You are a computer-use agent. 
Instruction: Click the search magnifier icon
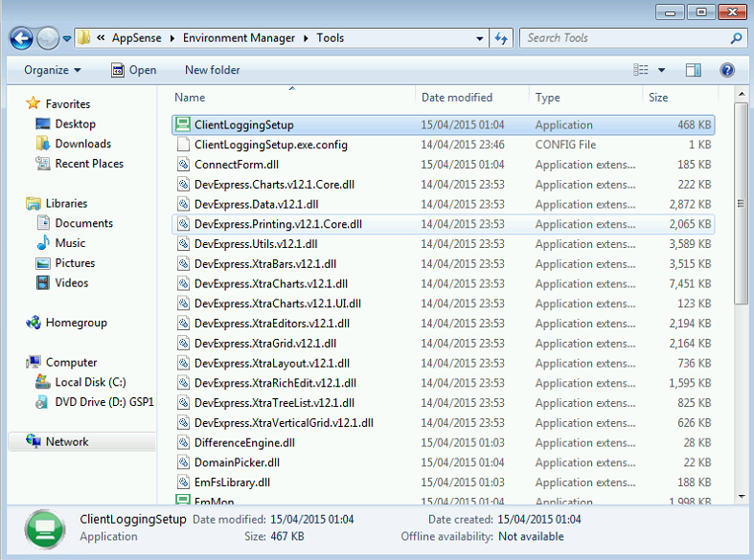pos(736,38)
